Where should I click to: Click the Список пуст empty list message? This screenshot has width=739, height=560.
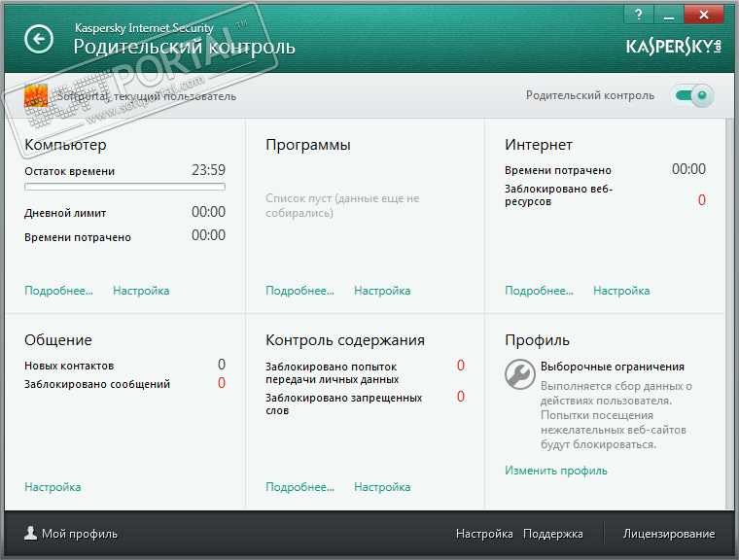click(x=342, y=205)
